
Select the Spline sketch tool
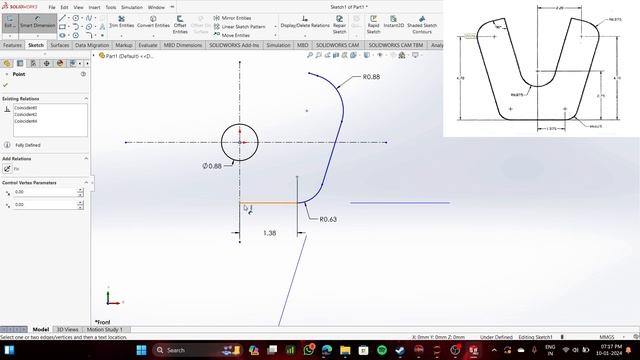pos(89,18)
